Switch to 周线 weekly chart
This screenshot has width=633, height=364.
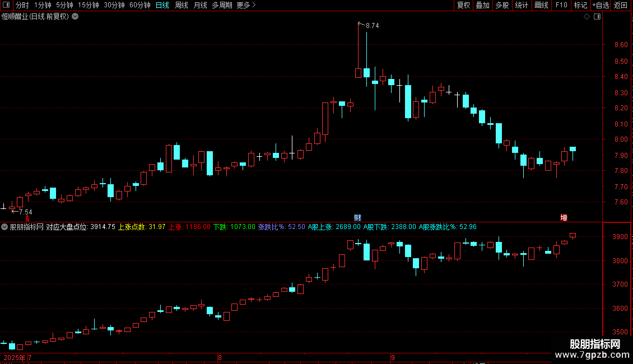[x=181, y=5]
